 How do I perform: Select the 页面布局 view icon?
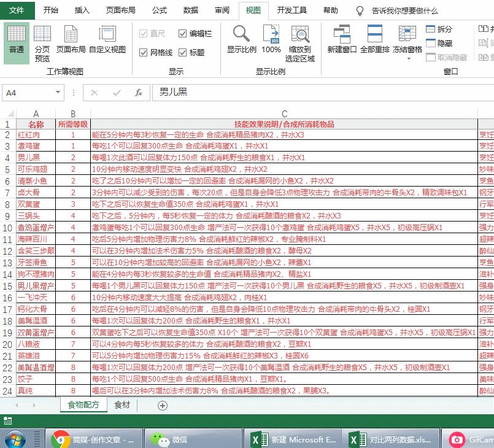(72, 38)
